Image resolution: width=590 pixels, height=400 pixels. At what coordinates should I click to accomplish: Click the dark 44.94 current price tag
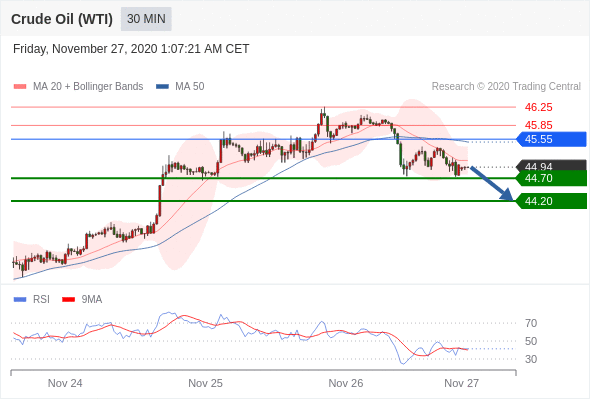[x=551, y=165]
